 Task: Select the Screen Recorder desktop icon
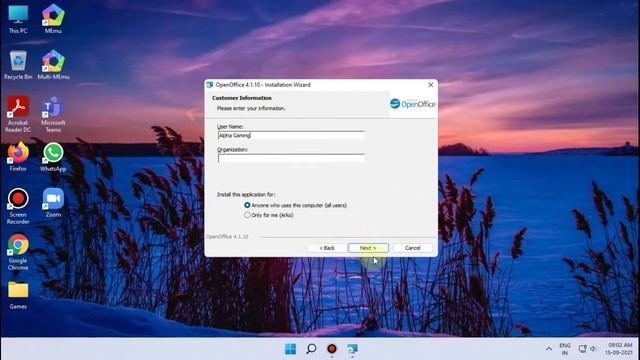coord(18,206)
